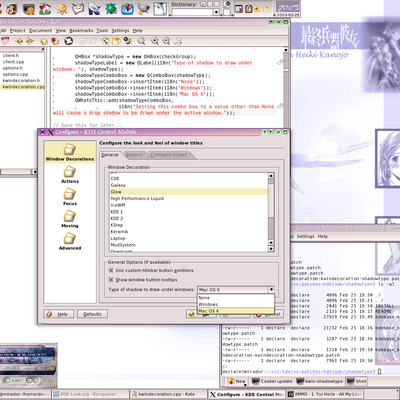Click the Dictionary search input field
Screen dimensions: 400x400
pos(192,12)
